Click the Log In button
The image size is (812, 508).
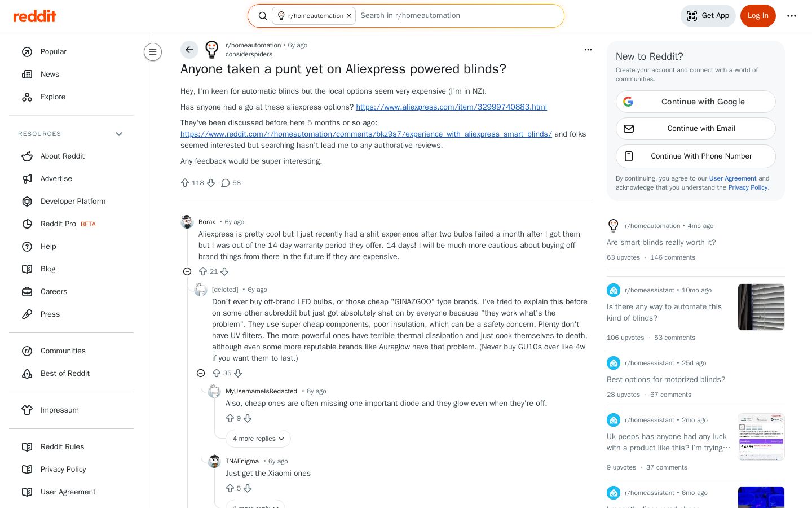[758, 16]
